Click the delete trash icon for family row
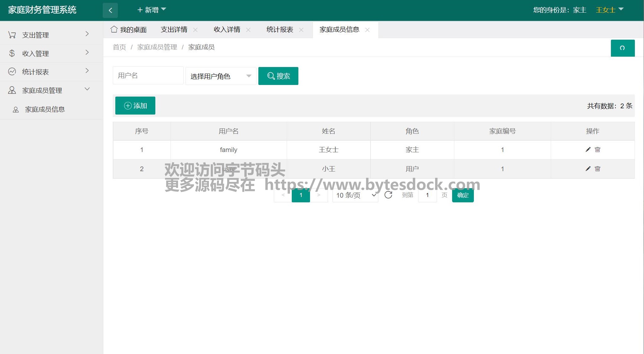Screen dimensions: 644x354 tap(597, 149)
